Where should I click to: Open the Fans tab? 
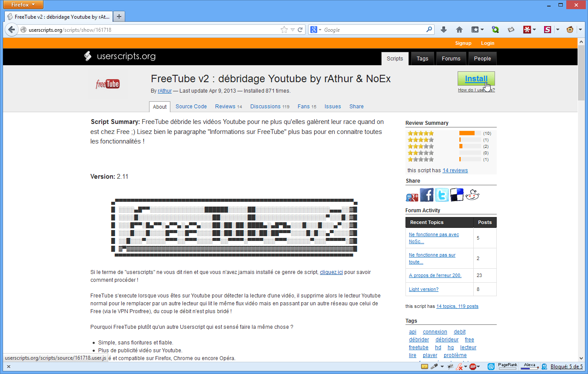(307, 107)
